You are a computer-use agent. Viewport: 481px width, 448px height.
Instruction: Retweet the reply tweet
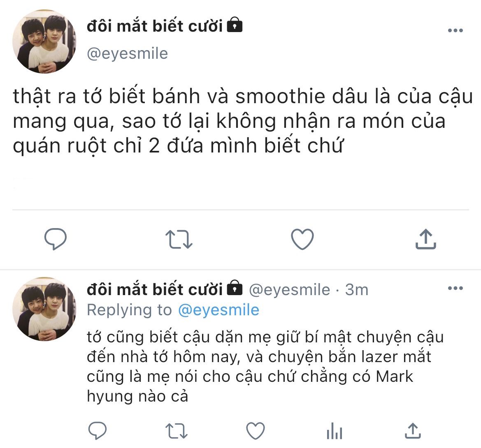point(177,431)
